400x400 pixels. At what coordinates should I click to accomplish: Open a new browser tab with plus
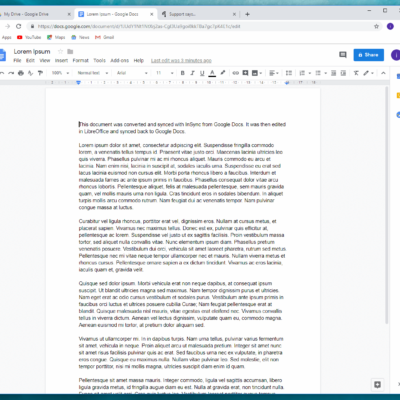pos(247,14)
